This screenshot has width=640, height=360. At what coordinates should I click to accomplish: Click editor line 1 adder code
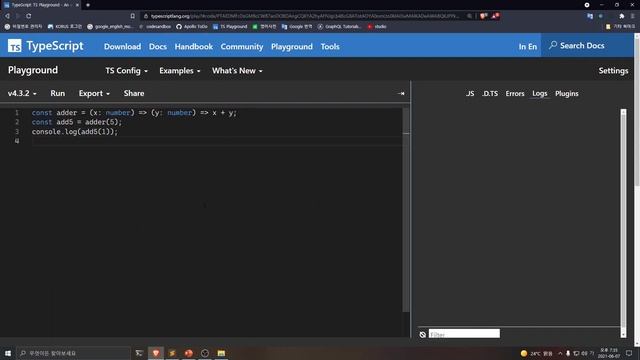point(134,113)
